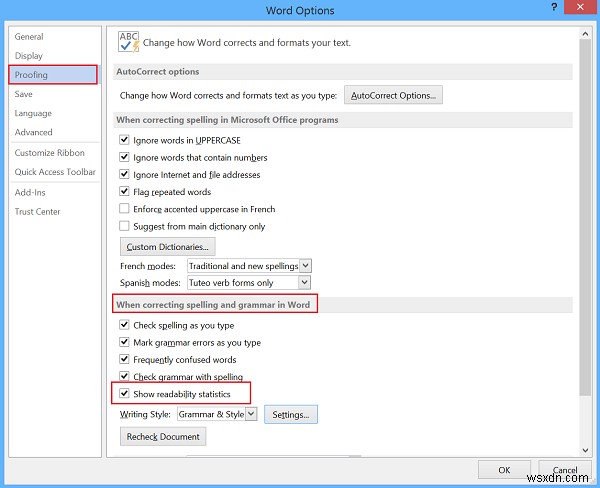Click 'When correcting spelling and grammar in Word' heading
Viewport: 600px width, 488px height.
point(213,305)
